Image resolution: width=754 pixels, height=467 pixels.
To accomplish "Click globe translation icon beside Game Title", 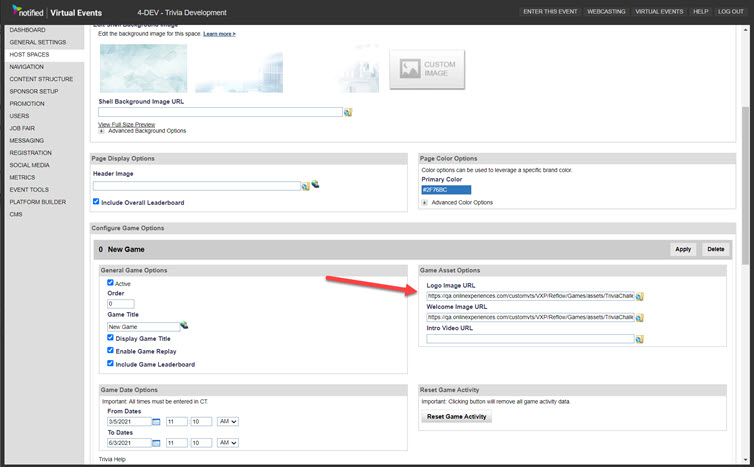I will [x=184, y=326].
